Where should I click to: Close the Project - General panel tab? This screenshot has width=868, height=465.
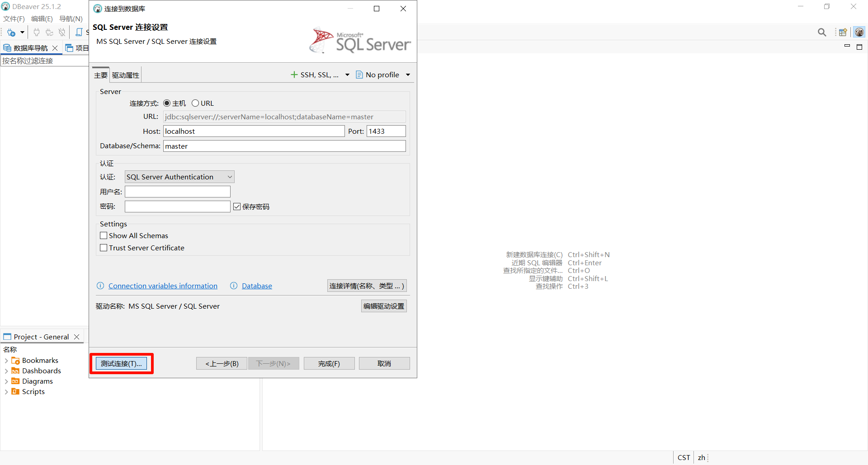(x=77, y=337)
